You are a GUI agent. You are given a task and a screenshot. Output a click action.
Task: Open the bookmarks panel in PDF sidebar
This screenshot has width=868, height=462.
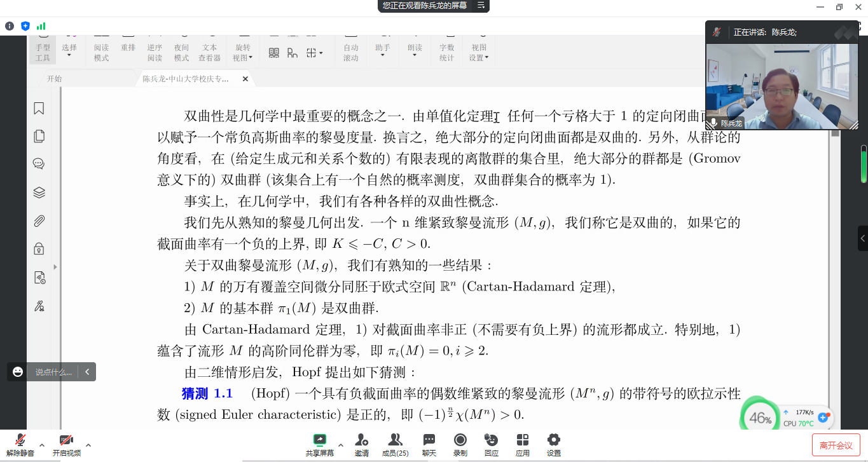pyautogui.click(x=39, y=109)
